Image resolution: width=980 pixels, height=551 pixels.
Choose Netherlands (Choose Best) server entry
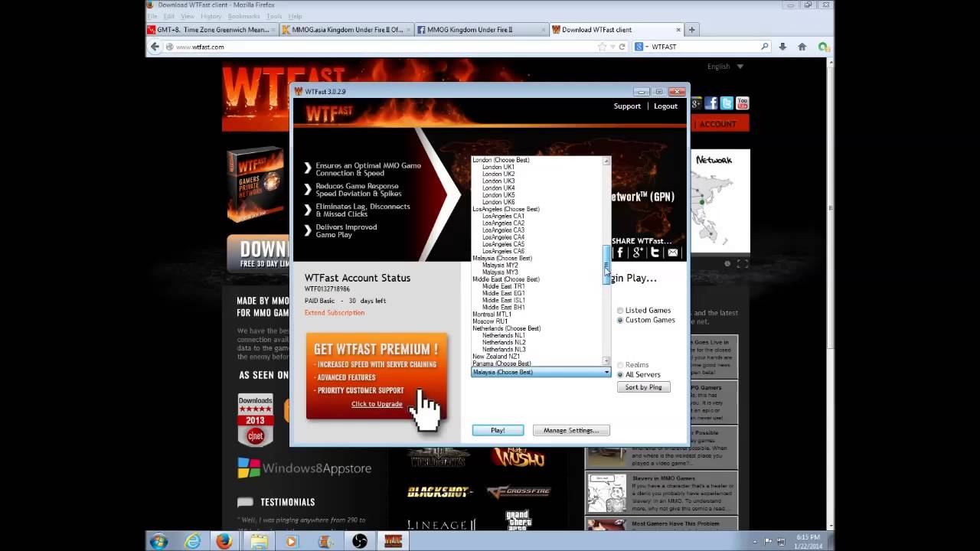click(x=506, y=328)
